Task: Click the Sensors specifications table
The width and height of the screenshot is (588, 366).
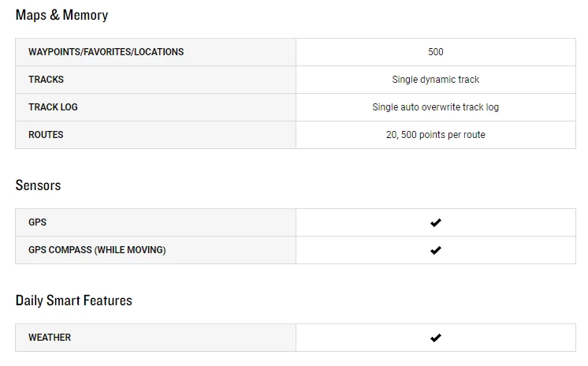Action: [x=296, y=236]
